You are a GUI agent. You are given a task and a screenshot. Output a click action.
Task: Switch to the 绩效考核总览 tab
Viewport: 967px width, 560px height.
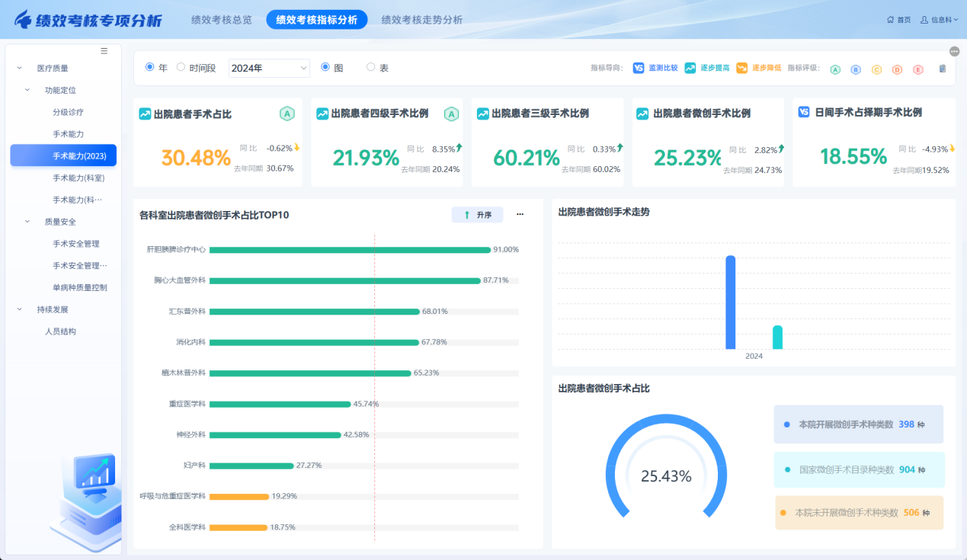coord(222,20)
